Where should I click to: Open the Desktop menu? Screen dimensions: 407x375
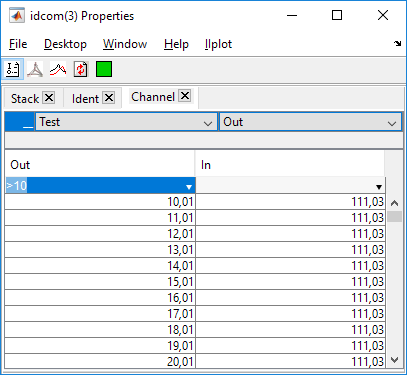[x=65, y=44]
